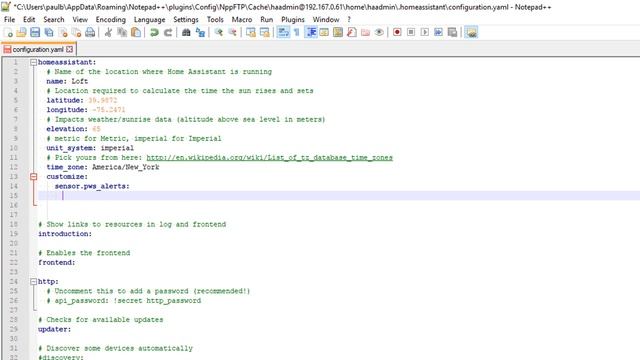Copy the selection using the Copy icon
The height and width of the screenshot is (360, 640).
122,32
